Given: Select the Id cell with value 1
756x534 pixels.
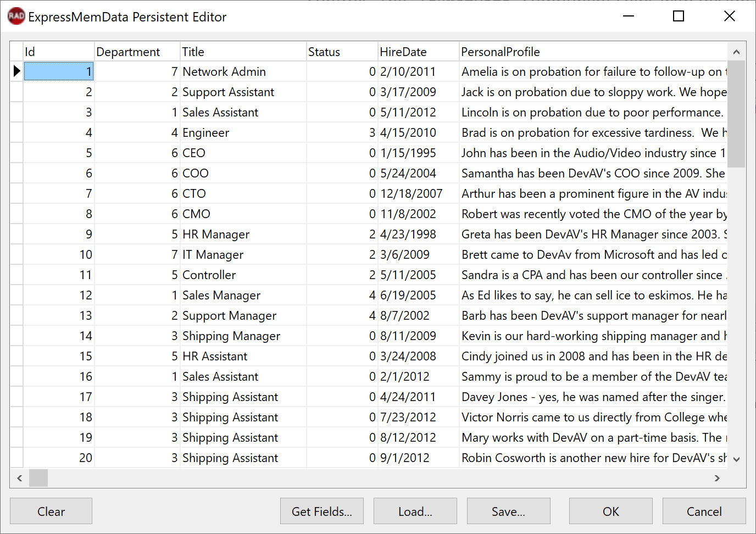Looking at the screenshot, I should click(x=59, y=72).
